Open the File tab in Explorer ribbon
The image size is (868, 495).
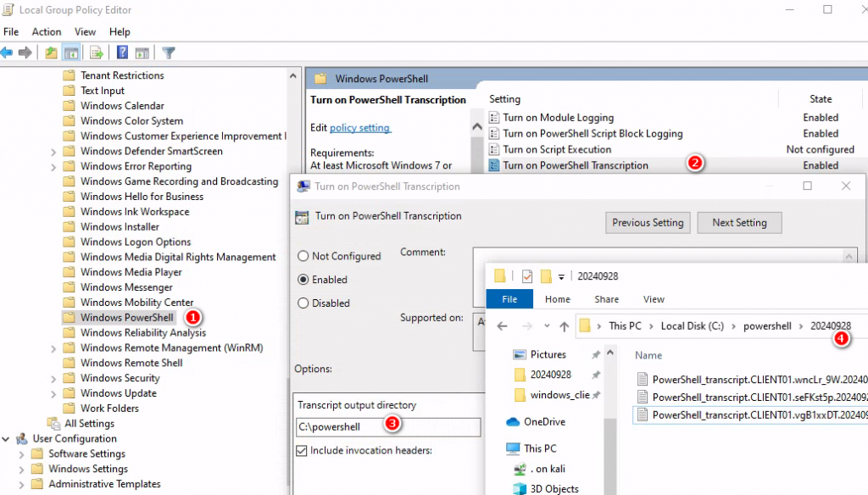click(509, 299)
